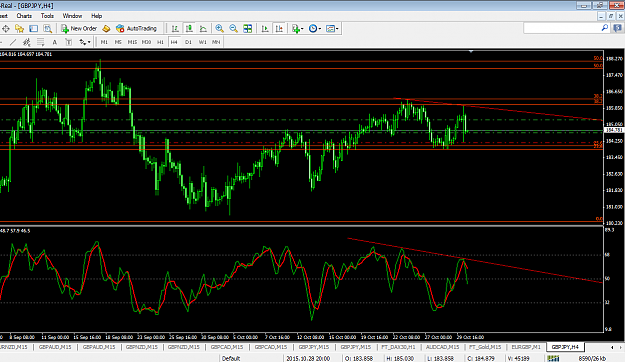Select the equidistant channel tool
Viewport: 625px width, 362px height.
[x=26, y=42]
